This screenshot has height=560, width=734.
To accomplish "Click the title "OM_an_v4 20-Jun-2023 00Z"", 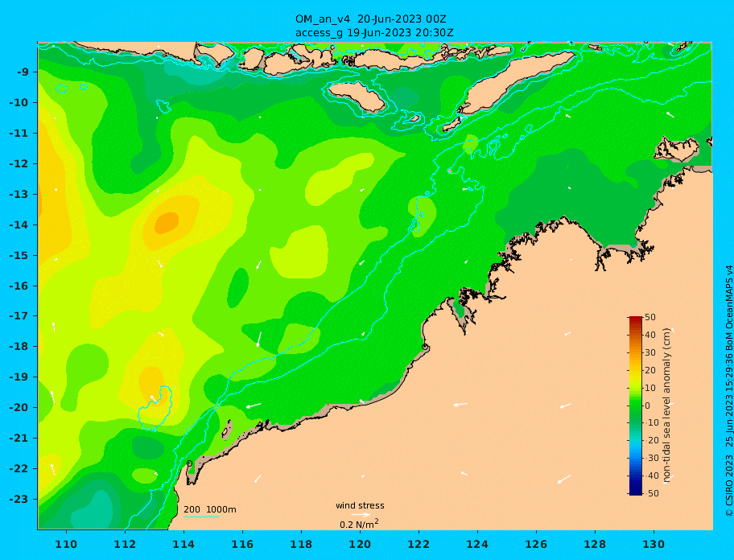I will 370,19.
